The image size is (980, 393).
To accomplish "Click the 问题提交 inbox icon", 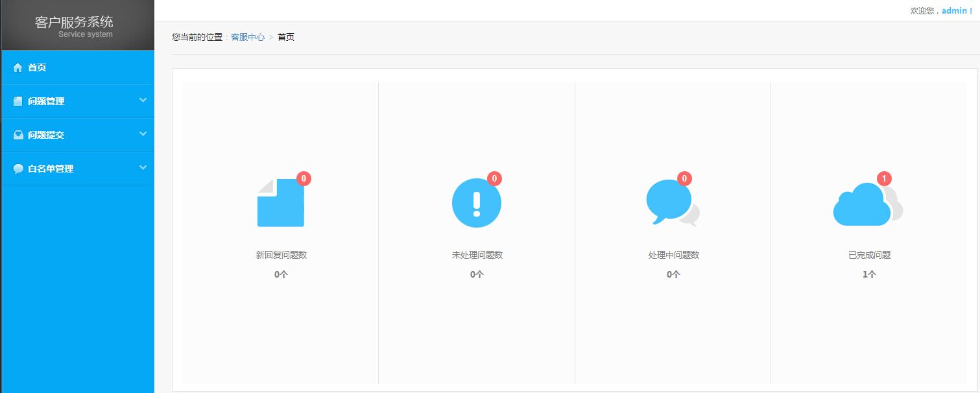I will pyautogui.click(x=18, y=135).
